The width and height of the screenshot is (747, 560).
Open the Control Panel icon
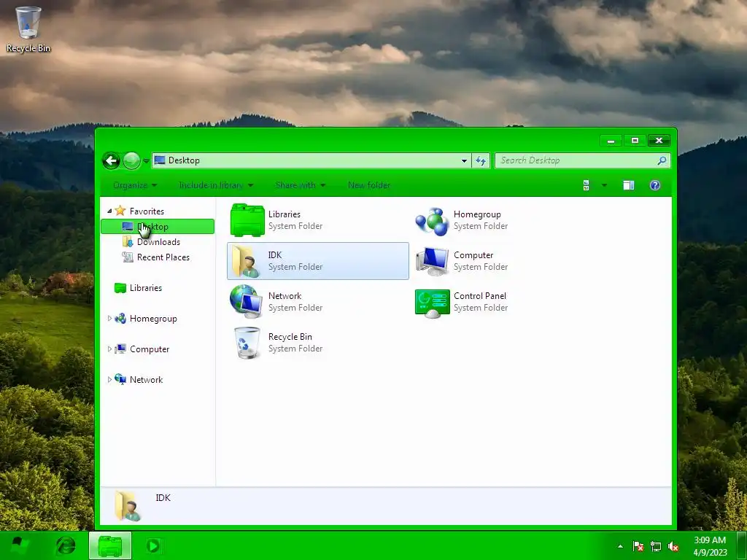pyautogui.click(x=432, y=303)
